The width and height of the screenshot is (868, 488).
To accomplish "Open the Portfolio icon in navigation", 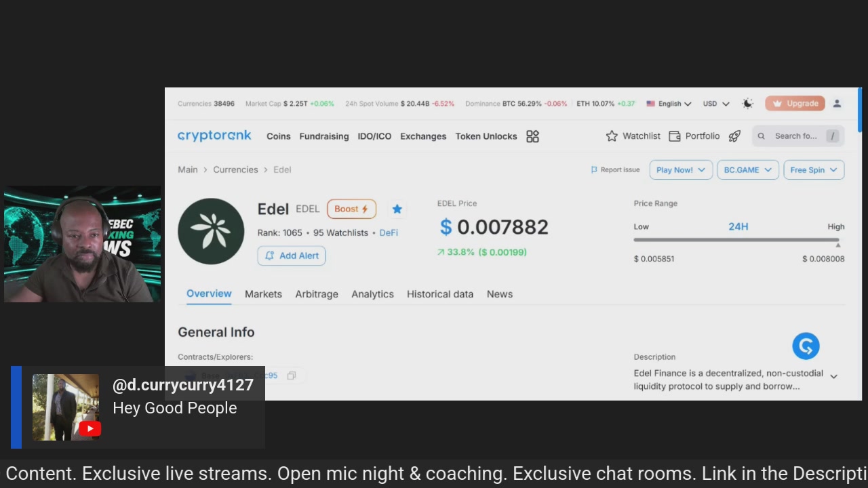I will [674, 136].
